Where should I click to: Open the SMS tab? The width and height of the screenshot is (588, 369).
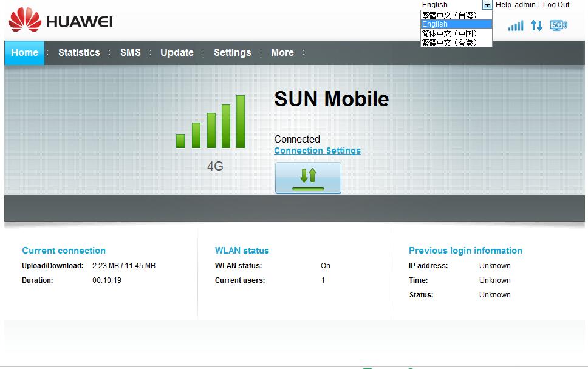(131, 52)
